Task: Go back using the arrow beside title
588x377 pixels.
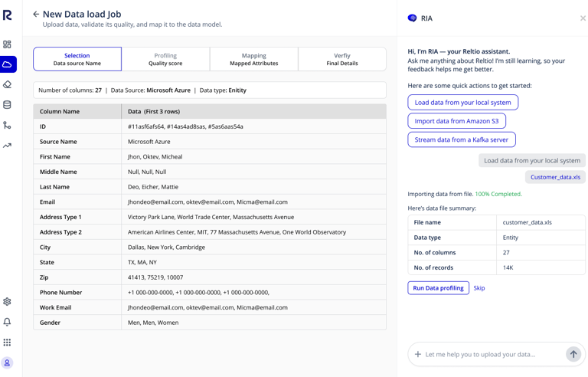Action: pos(36,14)
